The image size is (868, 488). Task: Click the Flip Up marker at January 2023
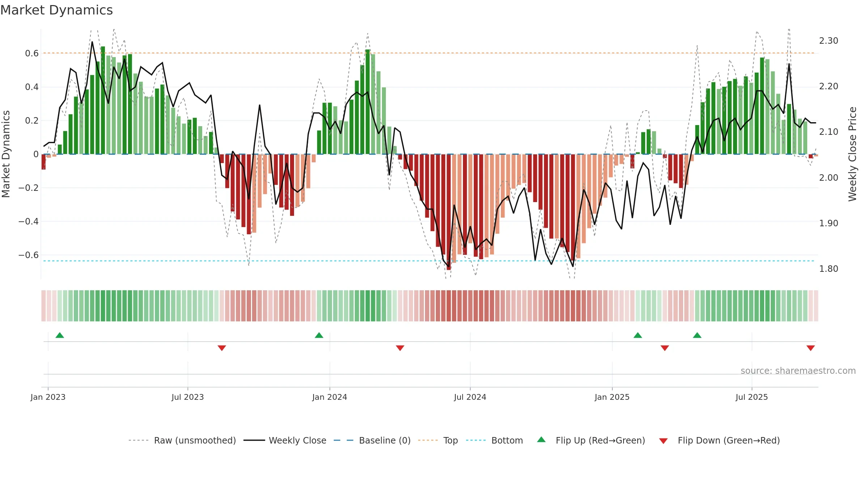pyautogui.click(x=60, y=335)
